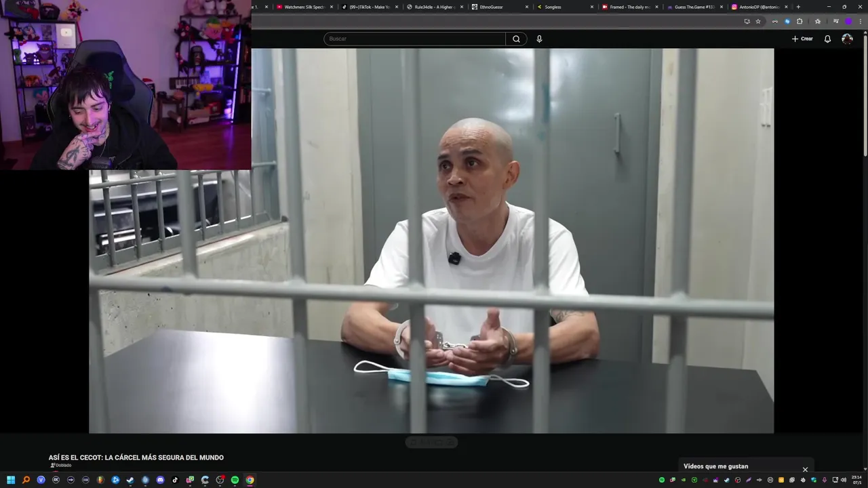The height and width of the screenshot is (488, 868).
Task: Activate voice search microphone icon
Action: click(x=539, y=39)
